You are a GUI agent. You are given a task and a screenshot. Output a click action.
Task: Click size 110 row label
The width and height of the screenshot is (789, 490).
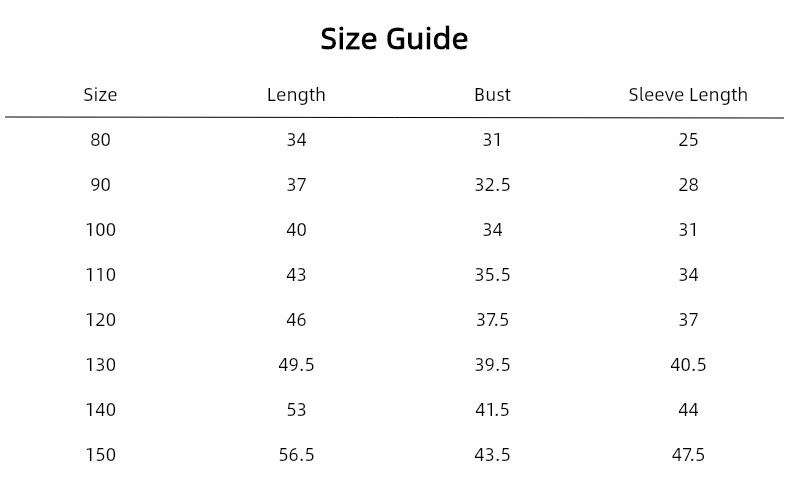[101, 275]
